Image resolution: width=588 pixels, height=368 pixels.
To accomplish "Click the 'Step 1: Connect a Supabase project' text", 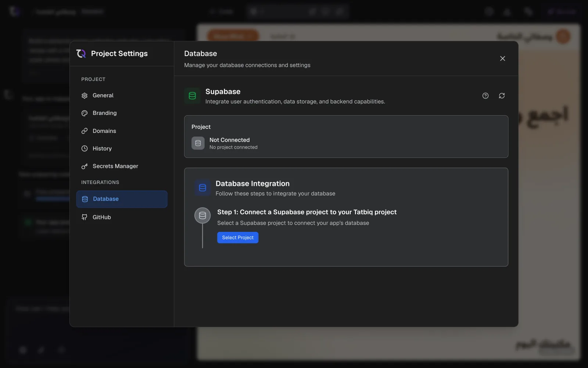I will (x=307, y=212).
